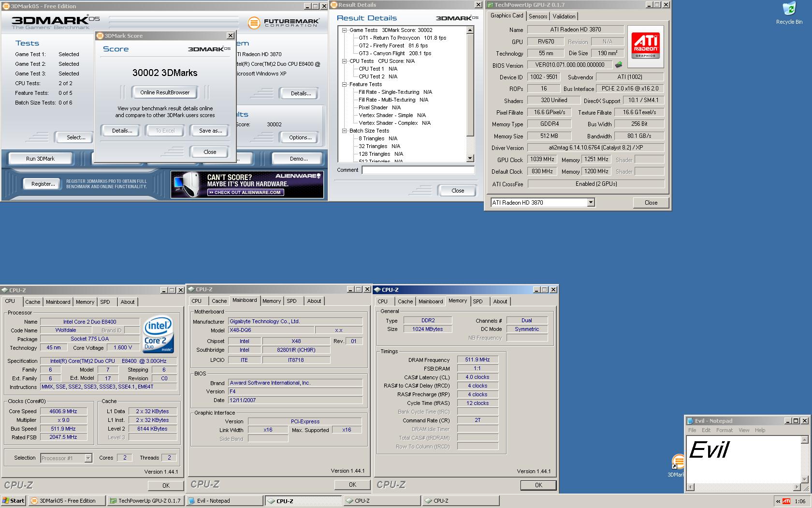Viewport: 812px width, 508px height.
Task: Switch to Evil - Notepad taskbar button
Action: tap(224, 501)
